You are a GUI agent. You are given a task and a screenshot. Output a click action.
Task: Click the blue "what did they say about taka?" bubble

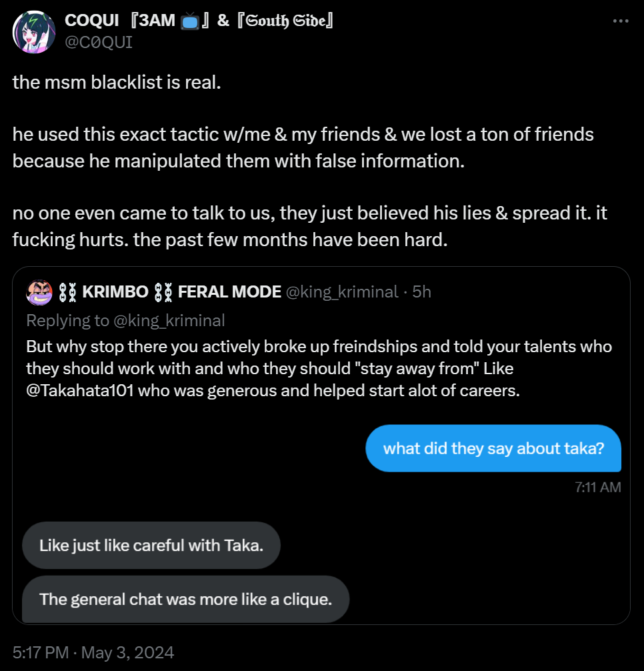tap(493, 448)
